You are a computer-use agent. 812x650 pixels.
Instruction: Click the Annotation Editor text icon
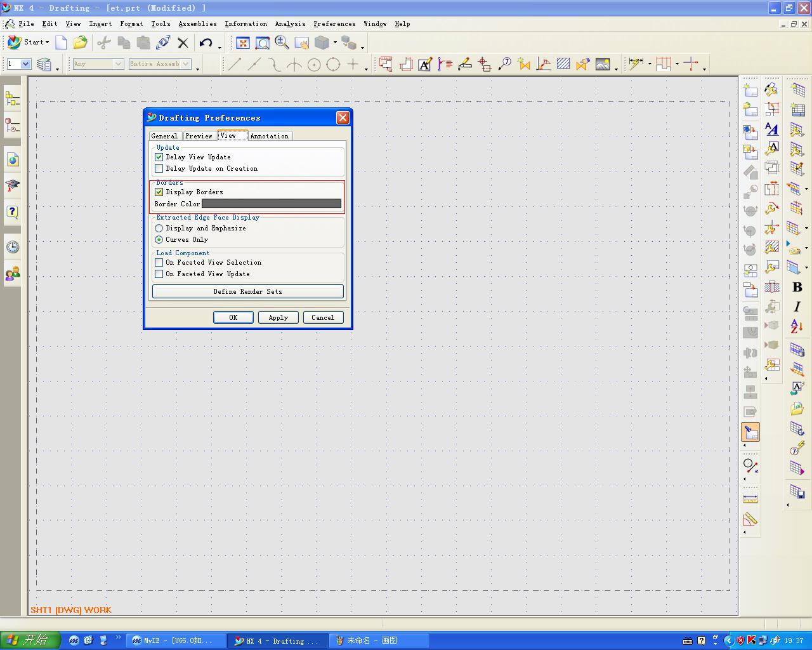(425, 64)
